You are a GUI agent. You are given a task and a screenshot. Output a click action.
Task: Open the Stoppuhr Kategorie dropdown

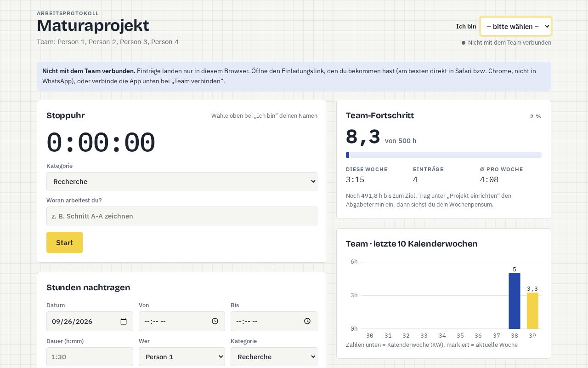tap(182, 181)
